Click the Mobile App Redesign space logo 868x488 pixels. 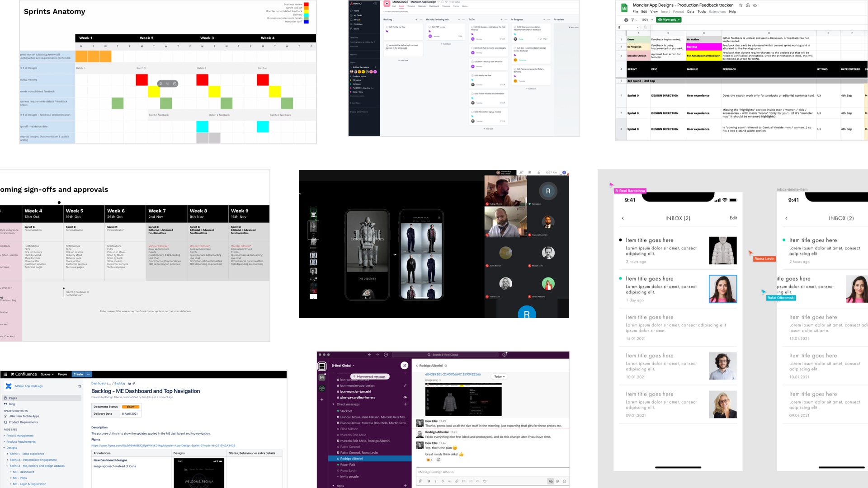pos(8,386)
